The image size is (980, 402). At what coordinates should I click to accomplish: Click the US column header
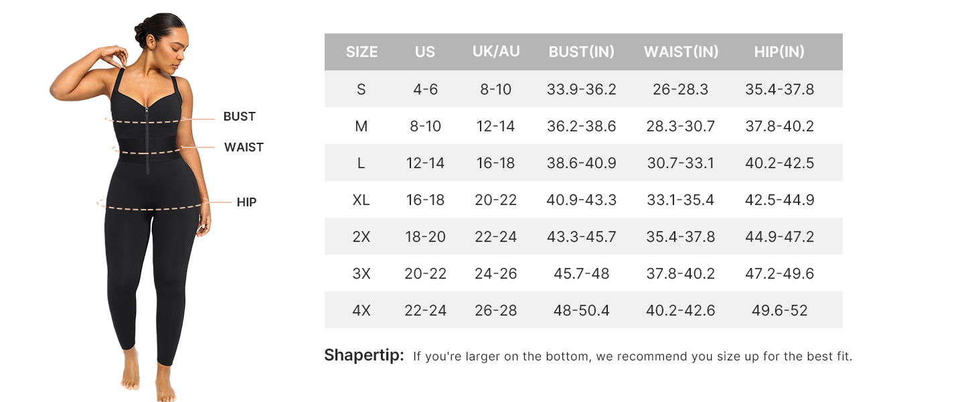point(425,52)
